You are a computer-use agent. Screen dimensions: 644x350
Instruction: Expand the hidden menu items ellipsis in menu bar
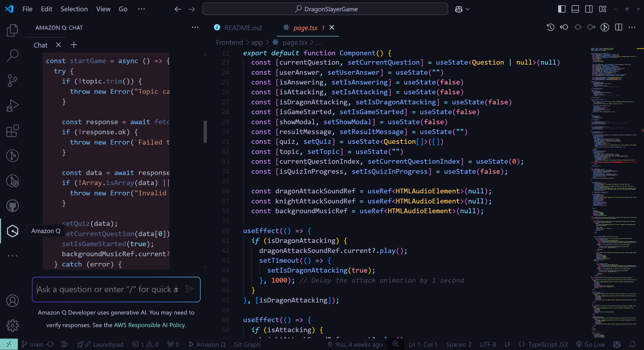pyautogui.click(x=141, y=9)
